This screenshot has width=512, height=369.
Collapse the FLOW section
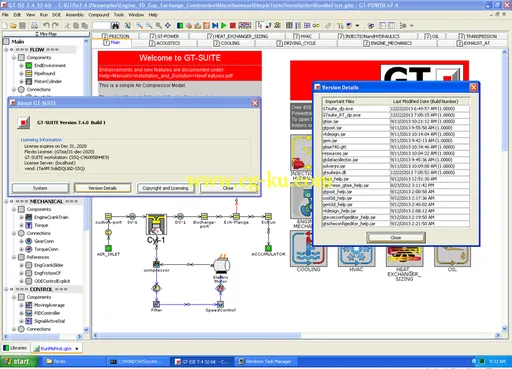6,50
